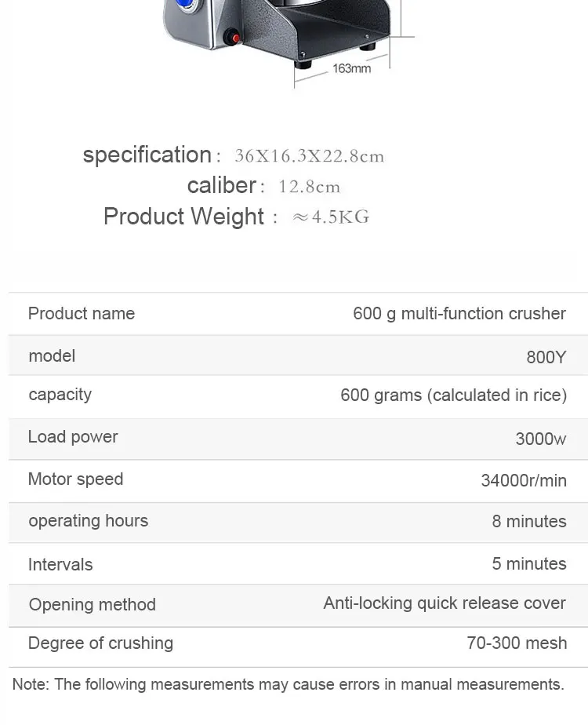The width and height of the screenshot is (588, 725).
Task: Click the Motor speed 34000r/min value
Action: tap(523, 480)
